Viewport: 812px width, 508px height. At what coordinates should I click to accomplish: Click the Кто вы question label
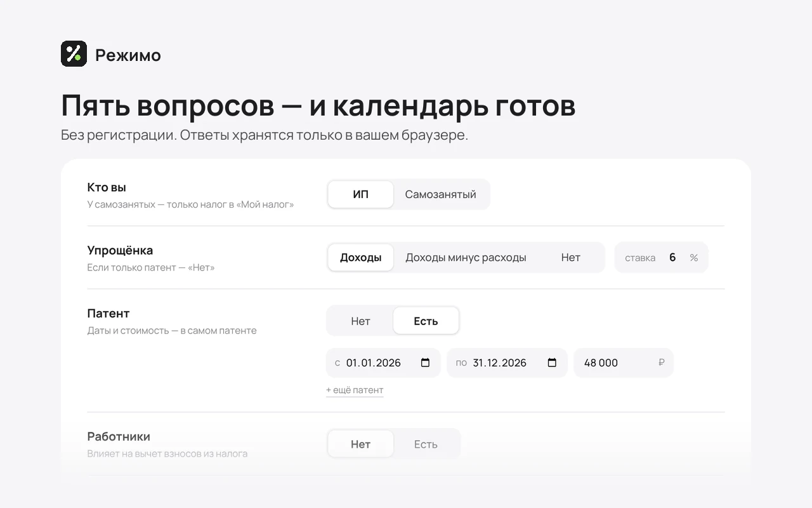click(107, 187)
